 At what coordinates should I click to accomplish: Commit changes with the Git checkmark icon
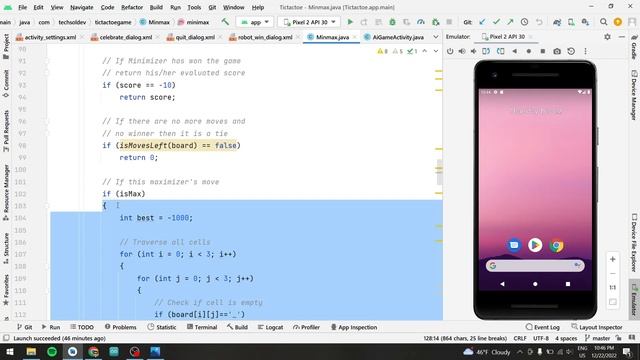496,22
